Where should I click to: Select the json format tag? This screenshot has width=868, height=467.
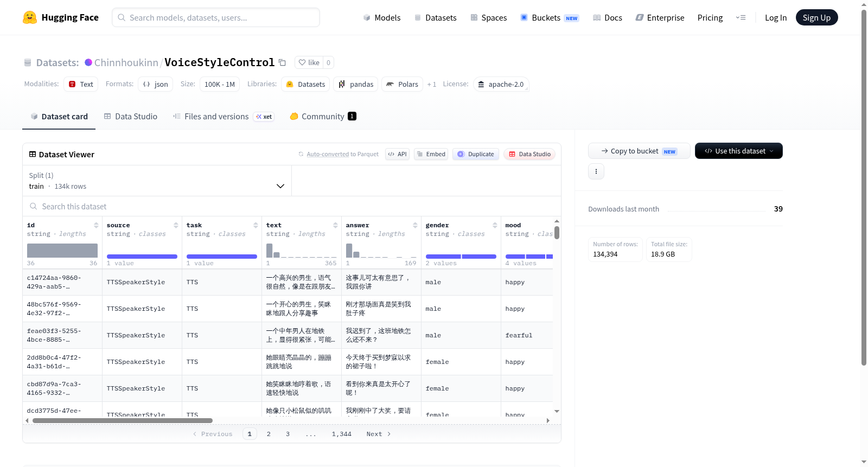coord(156,84)
